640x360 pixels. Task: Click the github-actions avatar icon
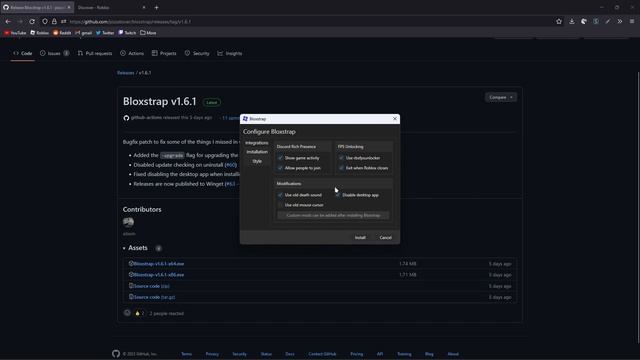pyautogui.click(x=126, y=118)
